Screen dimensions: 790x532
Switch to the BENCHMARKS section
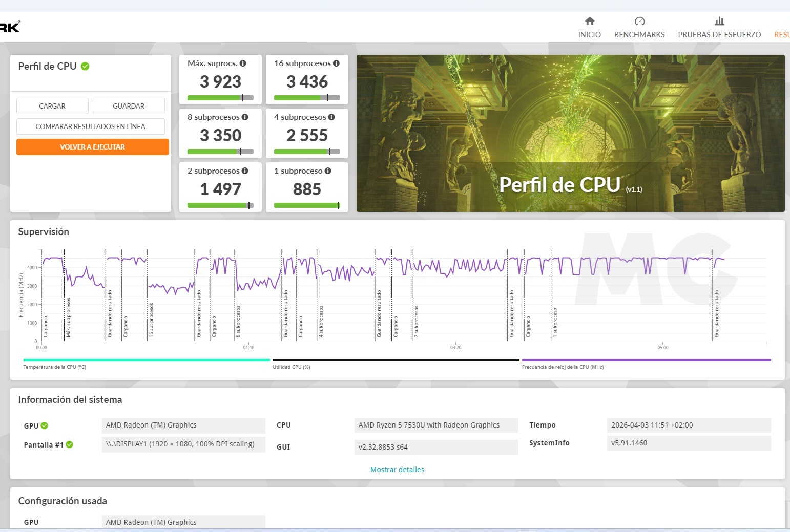639,34
